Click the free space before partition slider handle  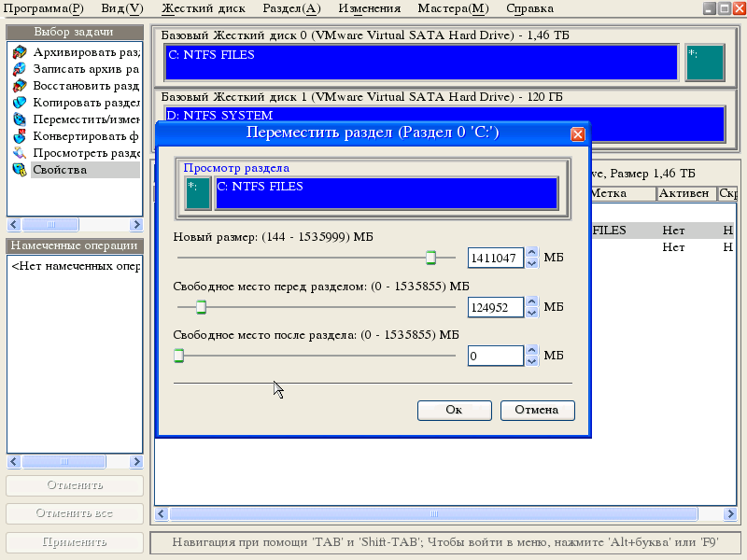coord(200,306)
